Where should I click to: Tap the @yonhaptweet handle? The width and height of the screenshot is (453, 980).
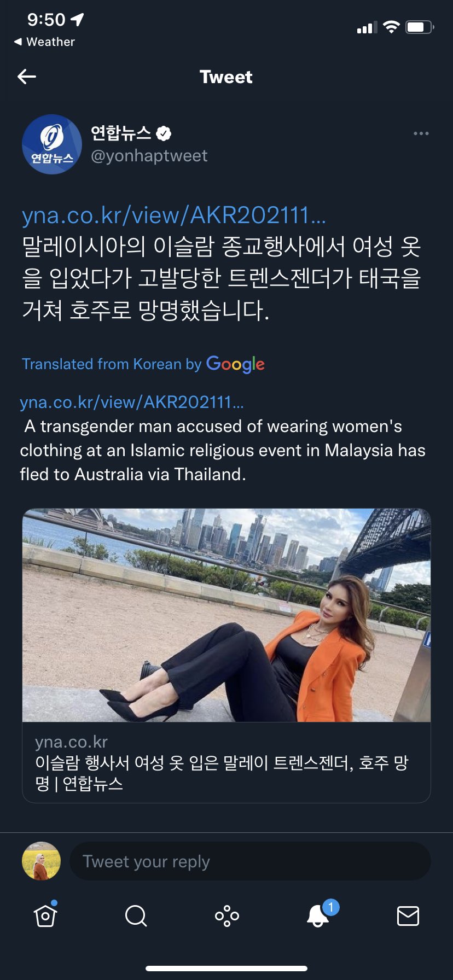pyautogui.click(x=149, y=156)
